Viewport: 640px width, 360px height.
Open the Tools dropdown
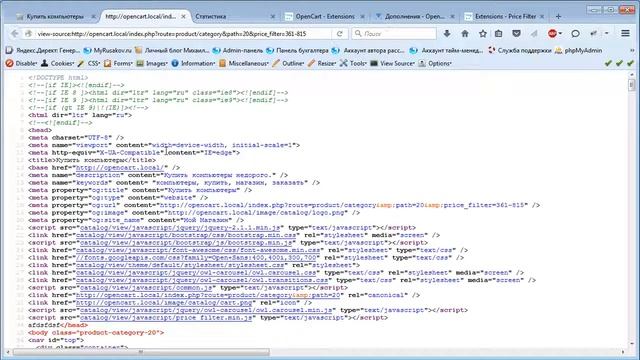pos(353,63)
